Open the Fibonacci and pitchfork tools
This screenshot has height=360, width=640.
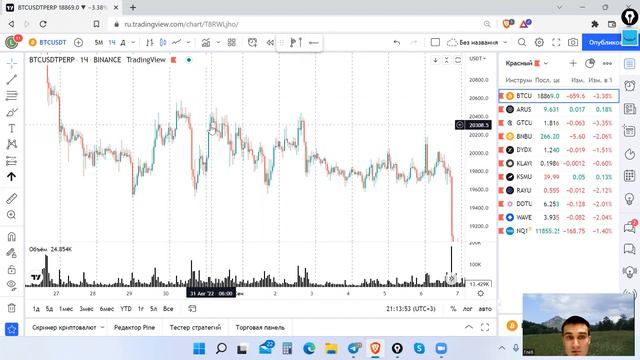pos(11,96)
